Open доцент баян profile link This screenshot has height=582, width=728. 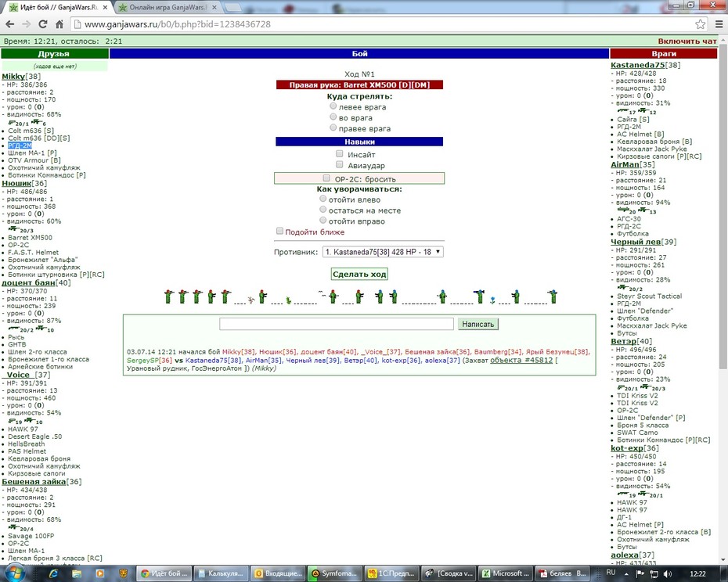coord(28,282)
